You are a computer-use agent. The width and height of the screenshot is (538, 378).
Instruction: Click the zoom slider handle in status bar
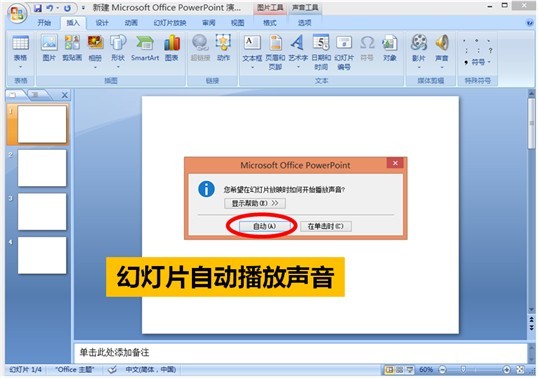click(463, 369)
